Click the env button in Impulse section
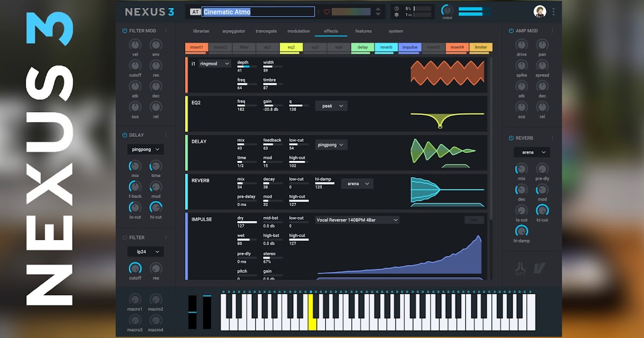644x338 pixels. [474, 220]
